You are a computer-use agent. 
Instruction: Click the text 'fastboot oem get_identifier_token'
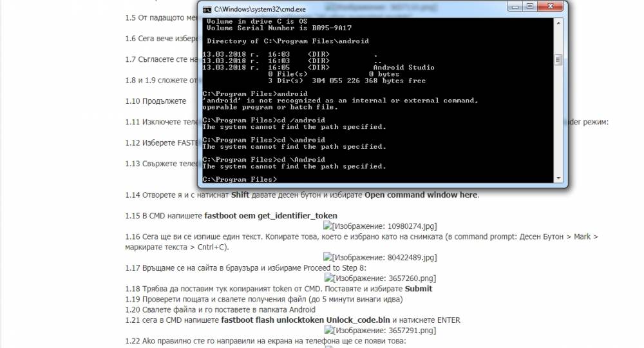(270, 216)
